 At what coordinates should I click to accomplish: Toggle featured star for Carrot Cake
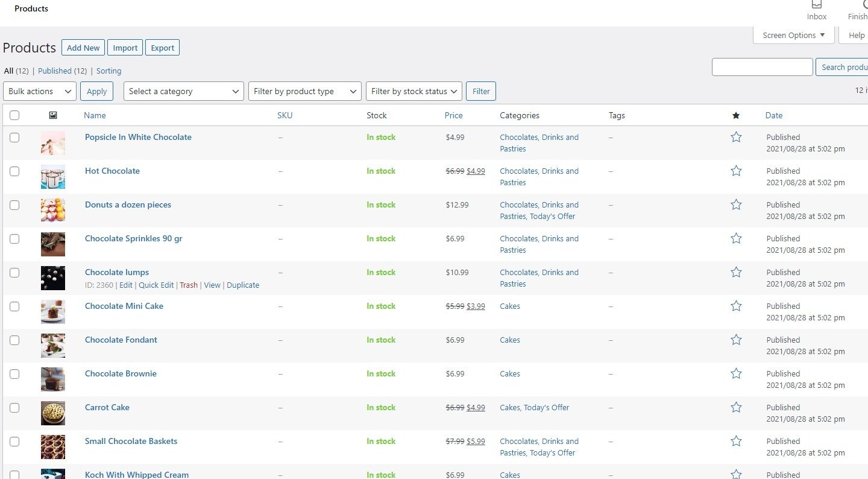(x=736, y=407)
